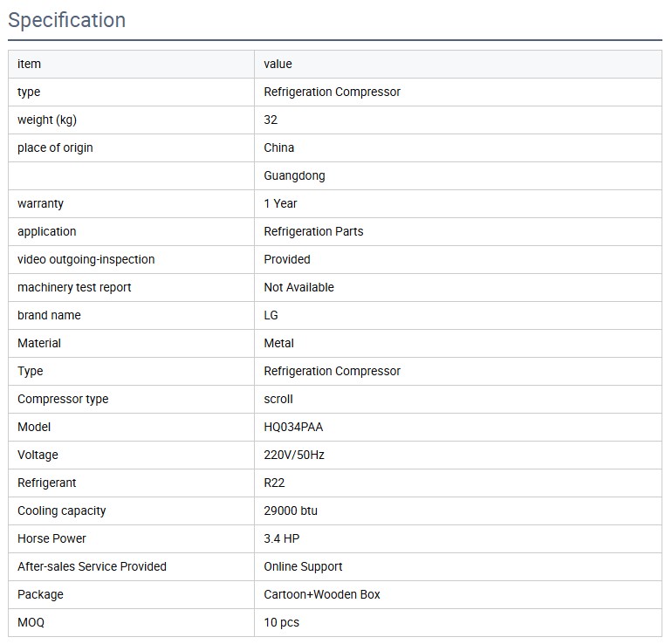
Task: Click the Specification heading
Action: [x=67, y=20]
